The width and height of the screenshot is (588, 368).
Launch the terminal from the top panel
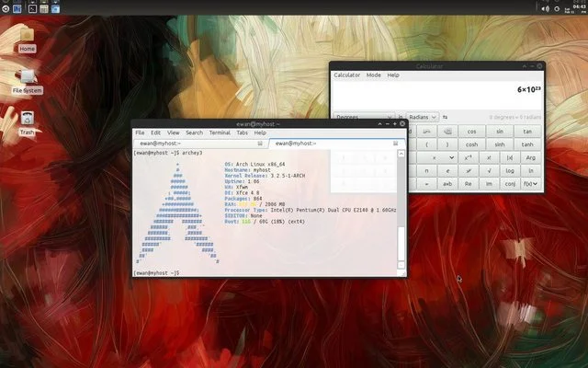(32, 8)
